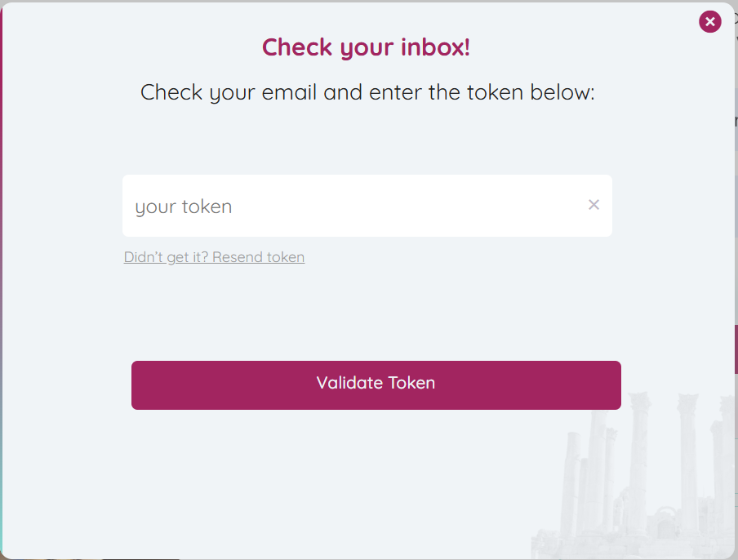Select the pink title at the dialog top
This screenshot has width=738, height=560.
coord(366,47)
